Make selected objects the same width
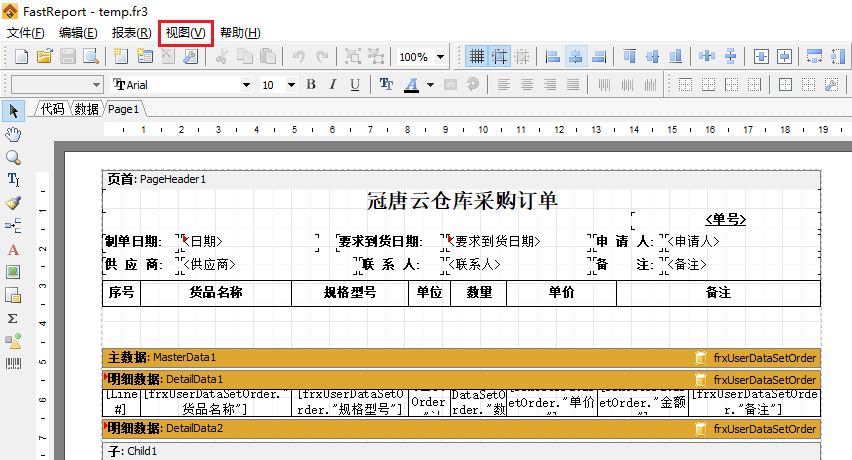 tap(815, 56)
